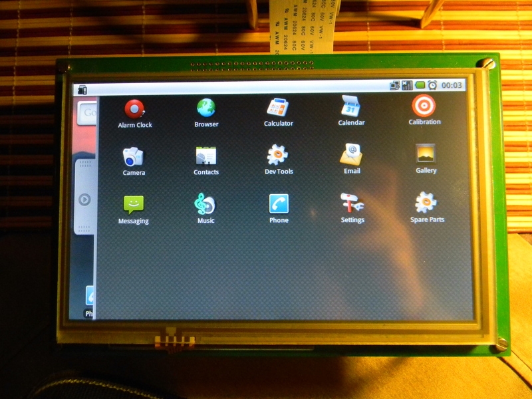Tap the data connection status icon
Screen dimensions: 532x399
pyautogui.click(x=394, y=85)
